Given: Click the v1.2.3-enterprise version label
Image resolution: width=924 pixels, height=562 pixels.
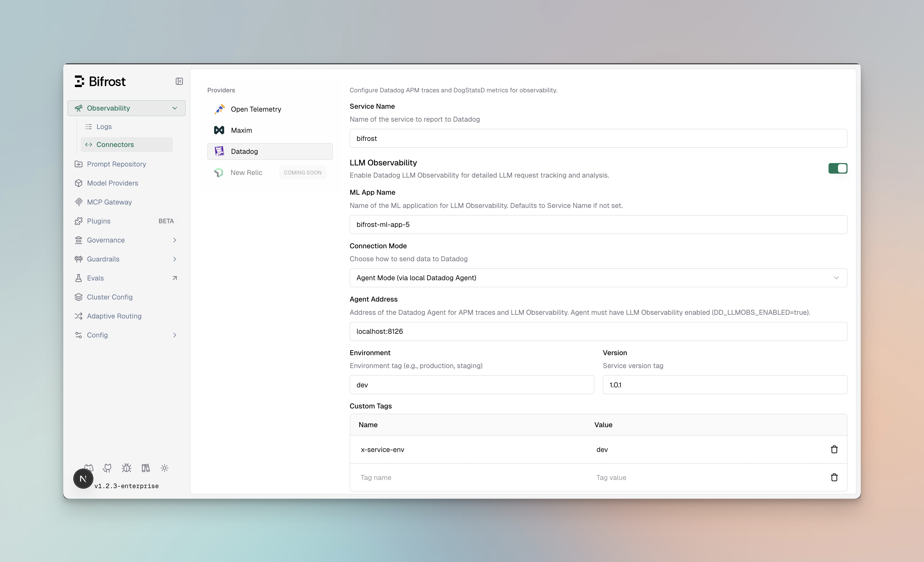Looking at the screenshot, I should [126, 486].
